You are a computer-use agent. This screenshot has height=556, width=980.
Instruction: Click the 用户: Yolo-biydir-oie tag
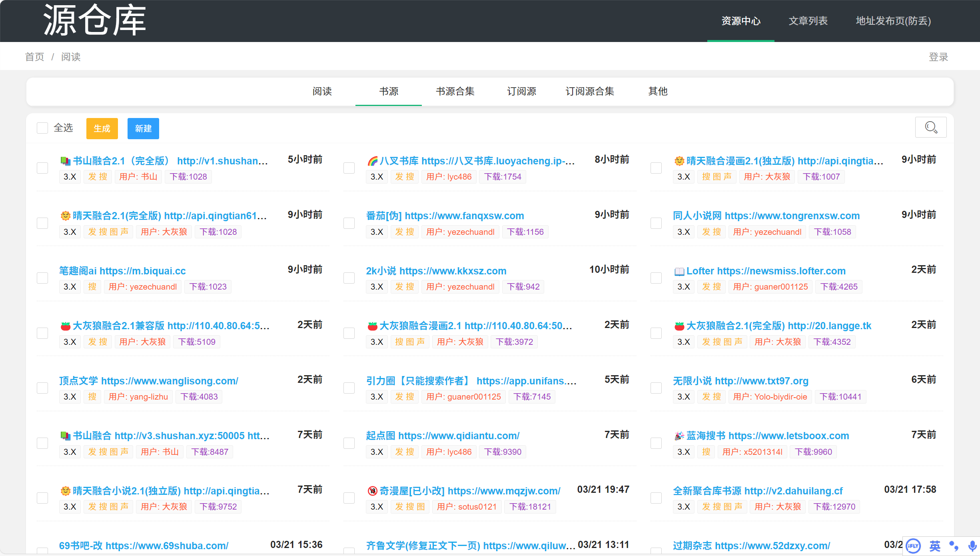(x=770, y=397)
